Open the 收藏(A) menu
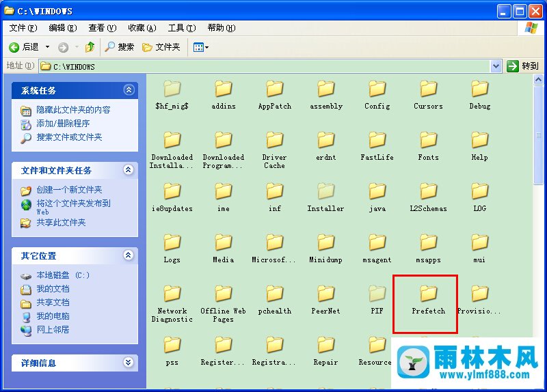The image size is (547, 392). tap(142, 28)
